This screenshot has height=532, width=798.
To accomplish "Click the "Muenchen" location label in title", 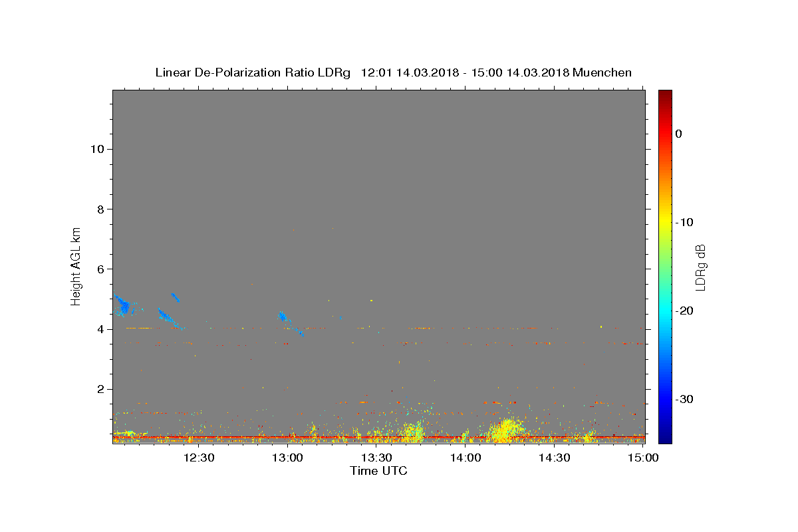I will [x=602, y=72].
